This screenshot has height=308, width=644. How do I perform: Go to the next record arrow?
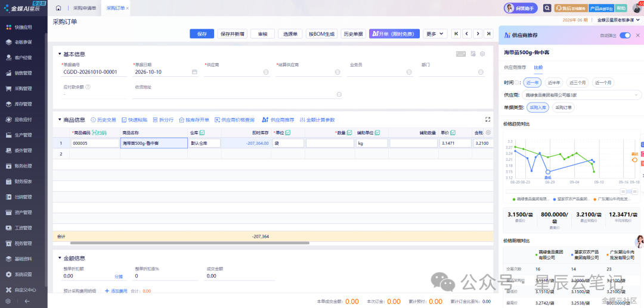pos(477,34)
